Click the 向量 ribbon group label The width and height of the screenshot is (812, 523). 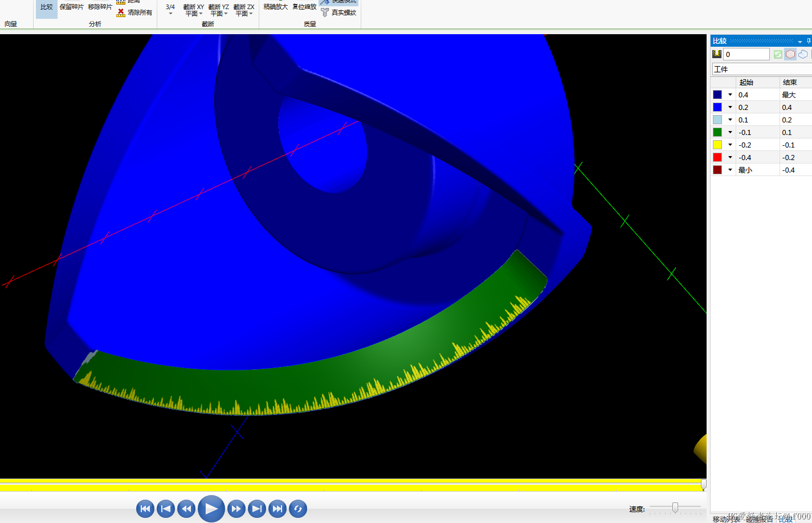click(x=11, y=24)
